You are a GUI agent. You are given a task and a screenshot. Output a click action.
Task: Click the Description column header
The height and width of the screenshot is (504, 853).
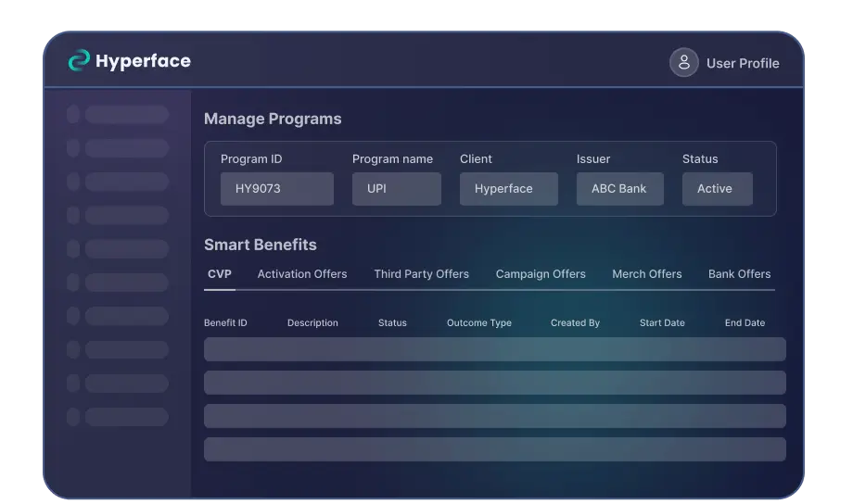(312, 323)
